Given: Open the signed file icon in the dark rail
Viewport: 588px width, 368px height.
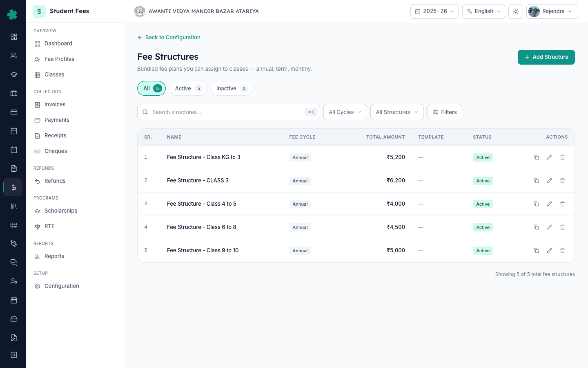Looking at the screenshot, I should [x=14, y=338].
